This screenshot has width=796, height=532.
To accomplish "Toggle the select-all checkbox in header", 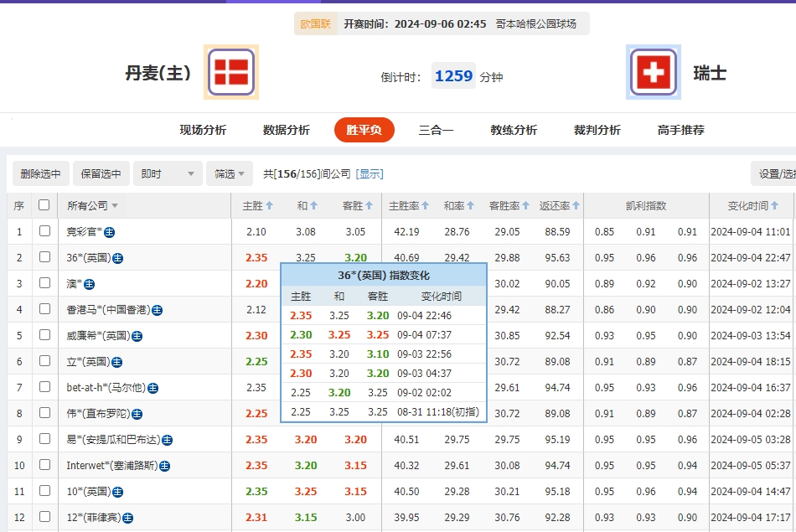I will [x=45, y=204].
